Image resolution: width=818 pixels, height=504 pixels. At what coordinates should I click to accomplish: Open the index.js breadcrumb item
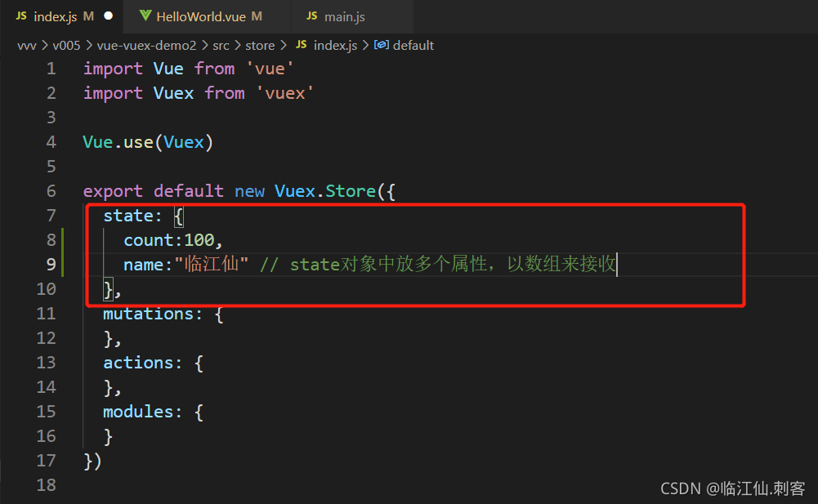[335, 46]
